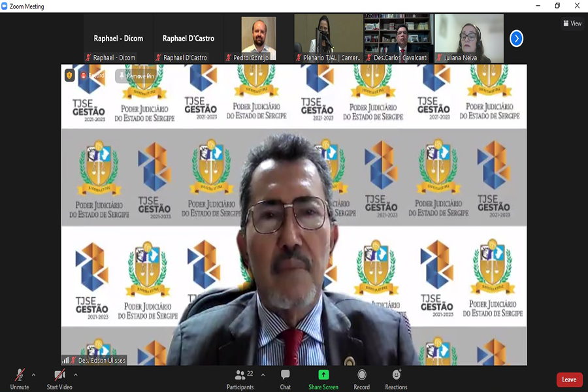This screenshot has height=392, width=588.
Task: Open the Chat panel
Action: (x=286, y=378)
